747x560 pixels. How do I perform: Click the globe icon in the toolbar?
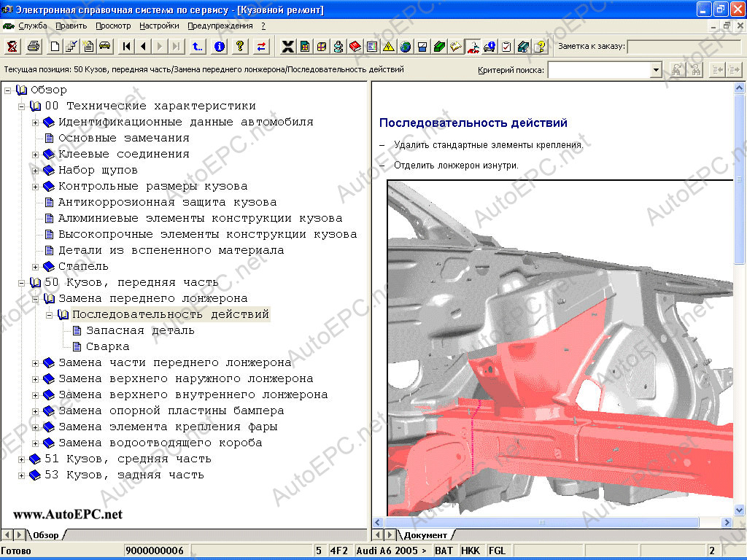[405, 47]
